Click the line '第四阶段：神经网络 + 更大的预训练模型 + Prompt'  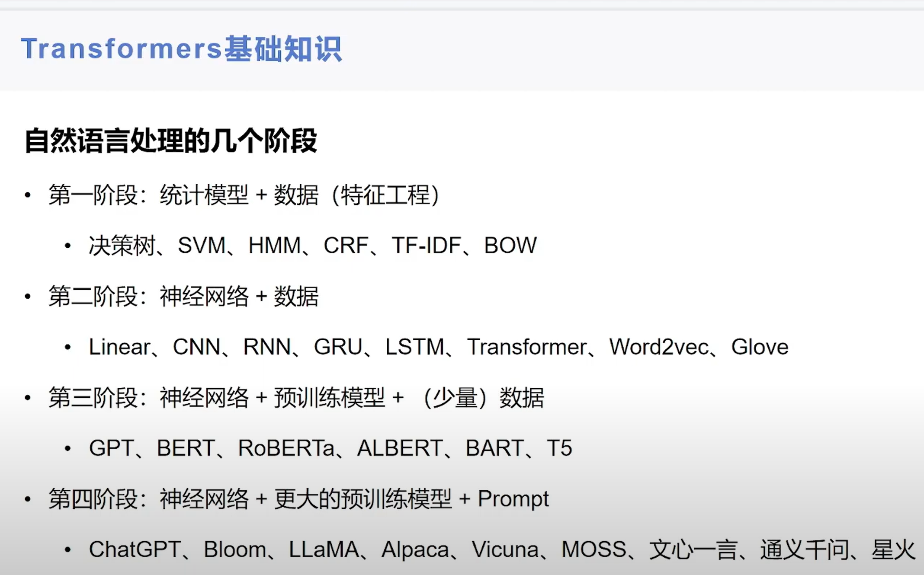point(298,499)
